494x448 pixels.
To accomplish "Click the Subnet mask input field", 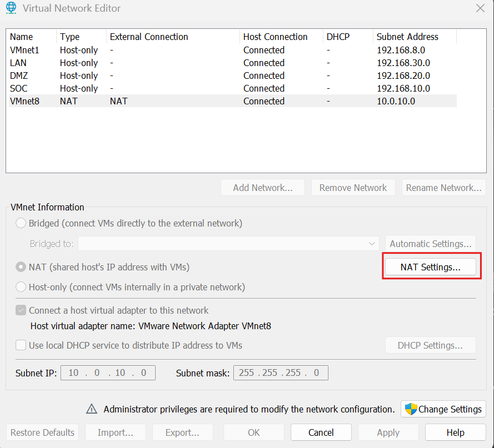I will pyautogui.click(x=281, y=373).
